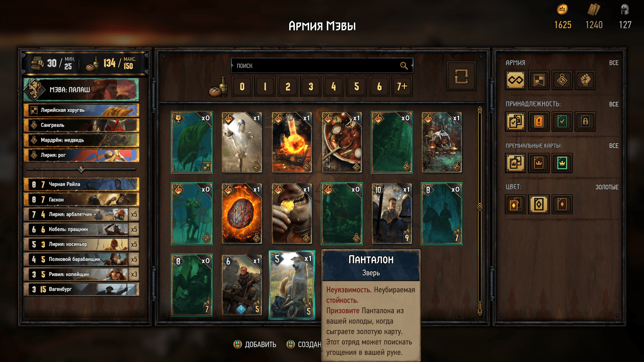
Task: Filter cards by cost 7+
Action: coord(402,87)
